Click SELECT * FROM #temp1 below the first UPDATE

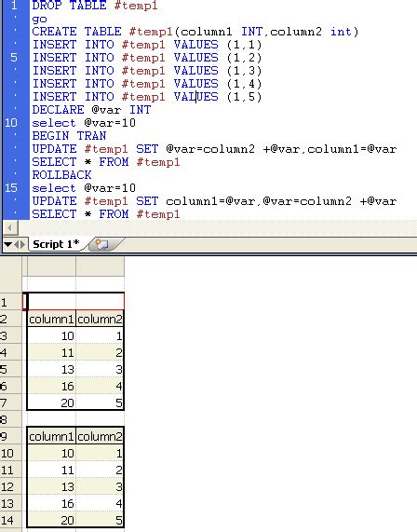tap(106, 162)
